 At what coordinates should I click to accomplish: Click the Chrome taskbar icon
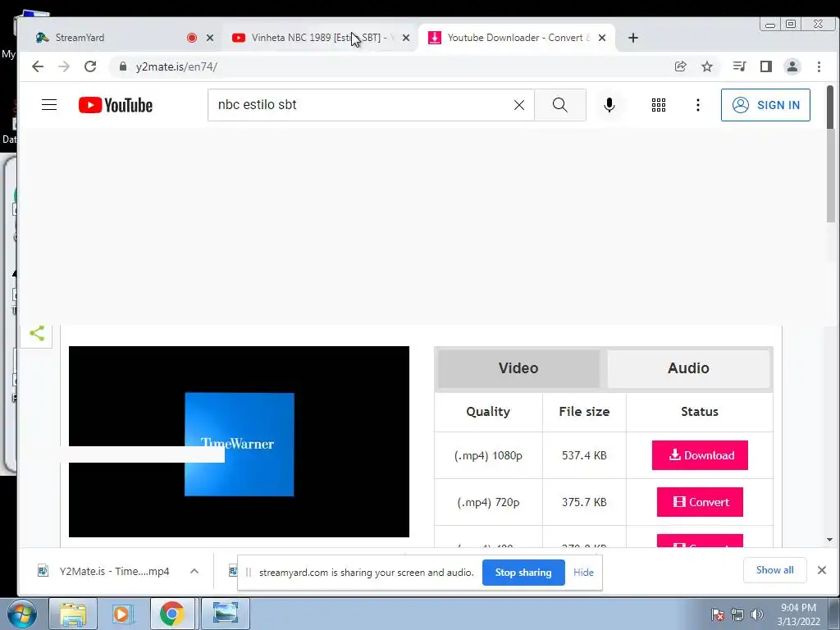point(171,614)
